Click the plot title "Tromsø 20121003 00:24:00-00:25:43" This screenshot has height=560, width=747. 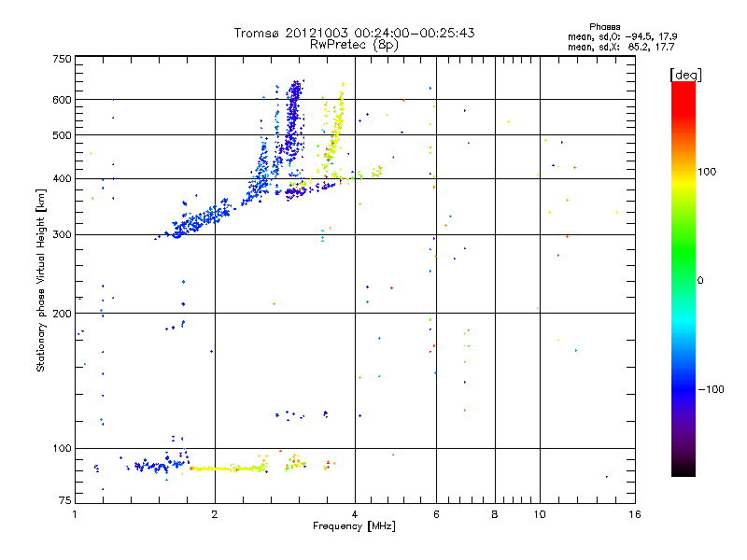(x=355, y=33)
